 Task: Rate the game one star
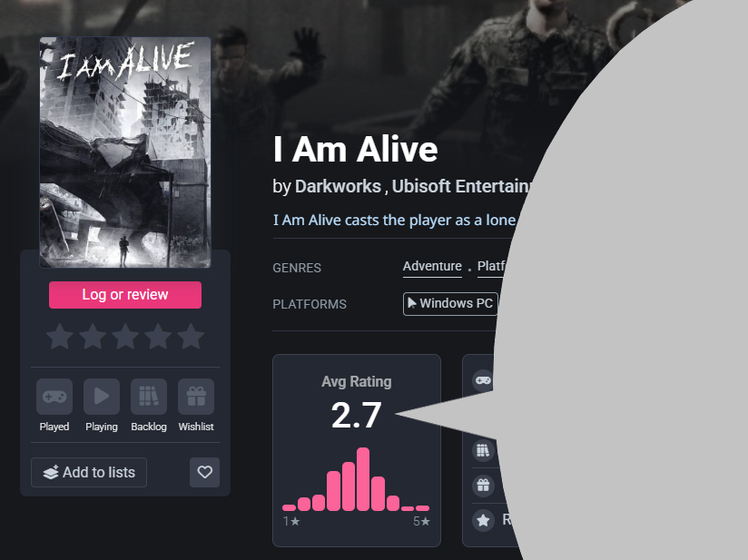tap(60, 337)
